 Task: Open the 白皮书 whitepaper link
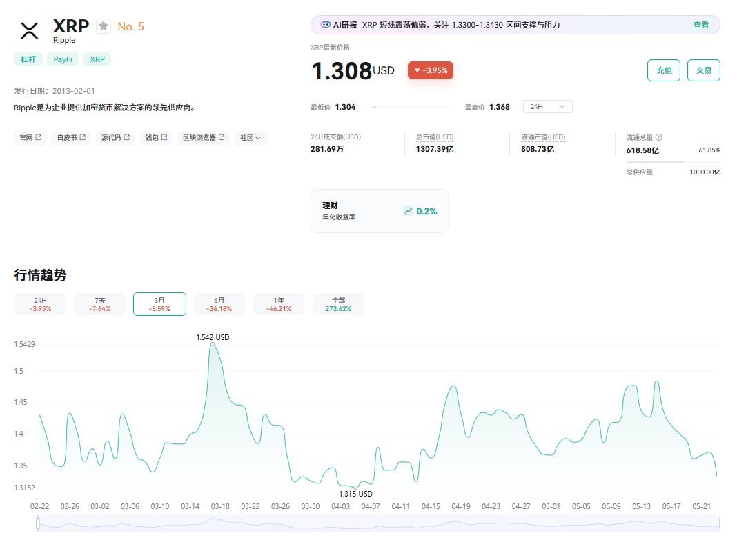point(71,138)
